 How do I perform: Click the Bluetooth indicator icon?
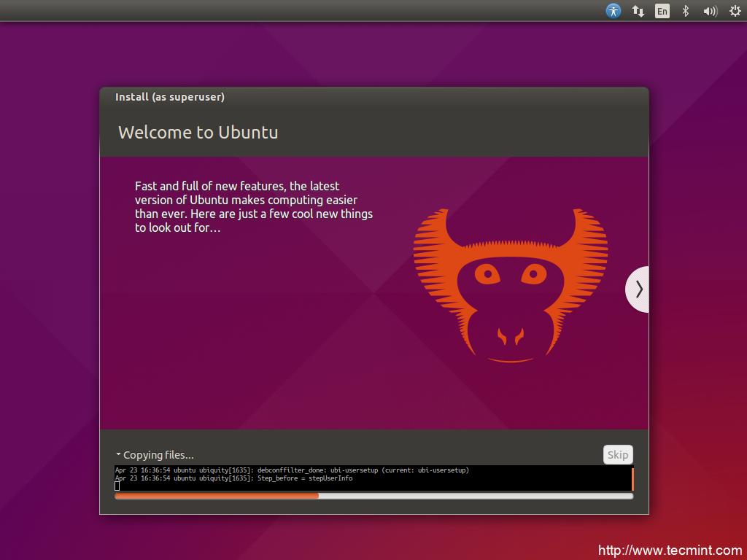tap(685, 11)
